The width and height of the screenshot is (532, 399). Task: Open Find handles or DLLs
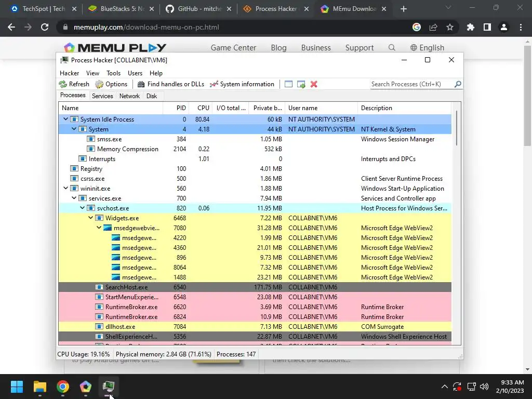point(170,84)
